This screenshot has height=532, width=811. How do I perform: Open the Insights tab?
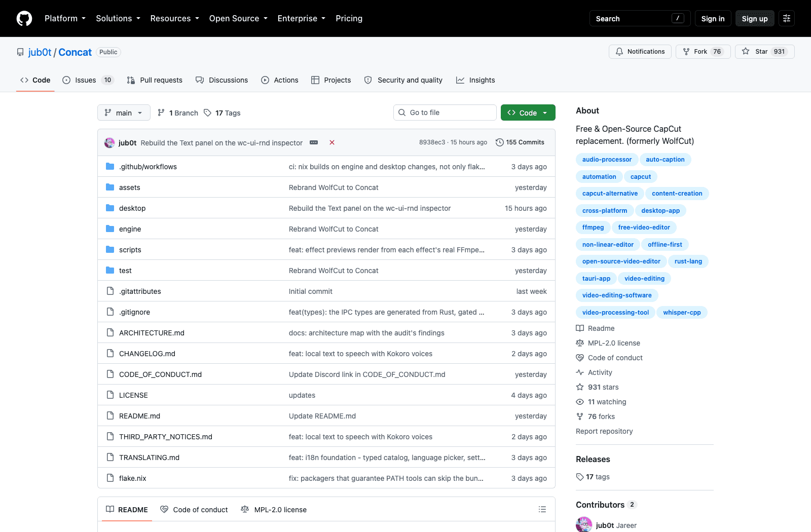pyautogui.click(x=475, y=80)
